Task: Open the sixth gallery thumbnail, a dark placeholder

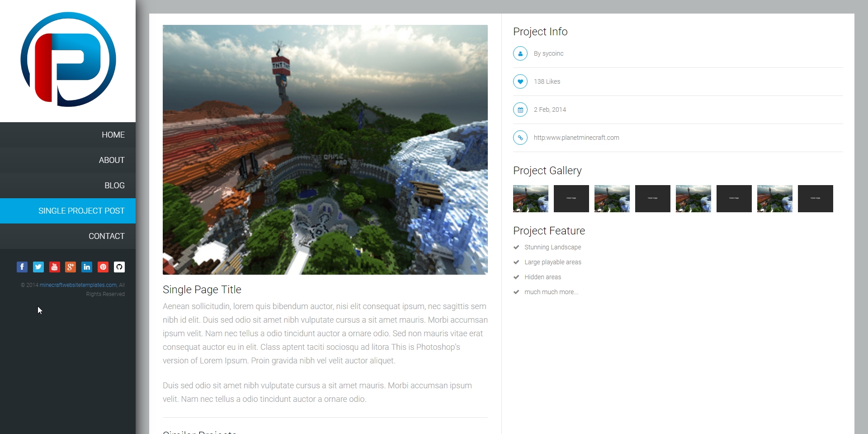Action: (x=734, y=199)
